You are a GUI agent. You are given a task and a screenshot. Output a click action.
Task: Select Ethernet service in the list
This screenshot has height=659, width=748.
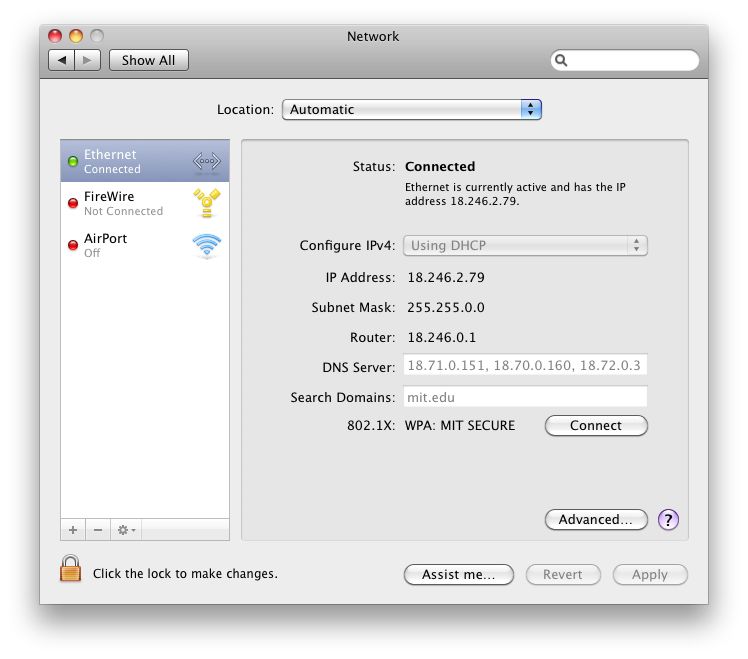point(145,161)
